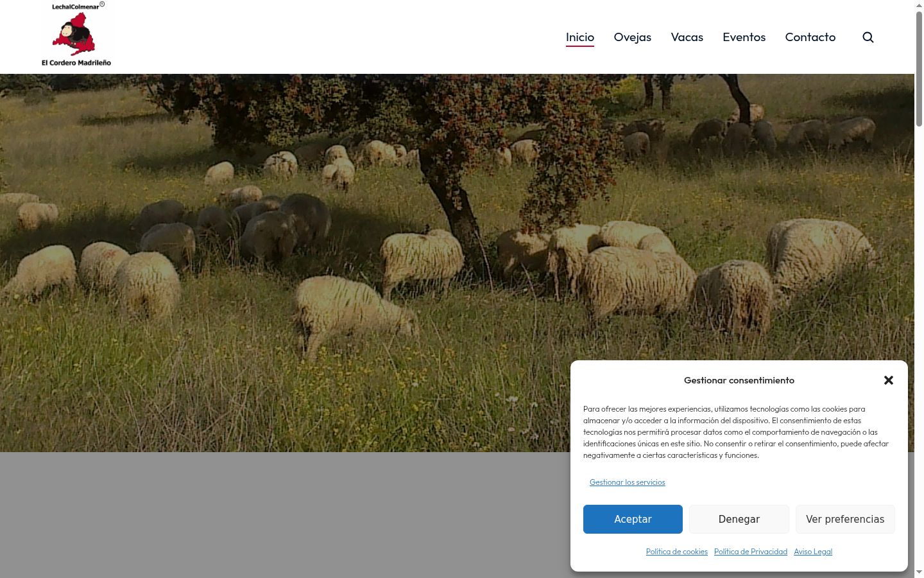Reject cookies using the Denegar button
The width and height of the screenshot is (924, 578).
pos(739,519)
